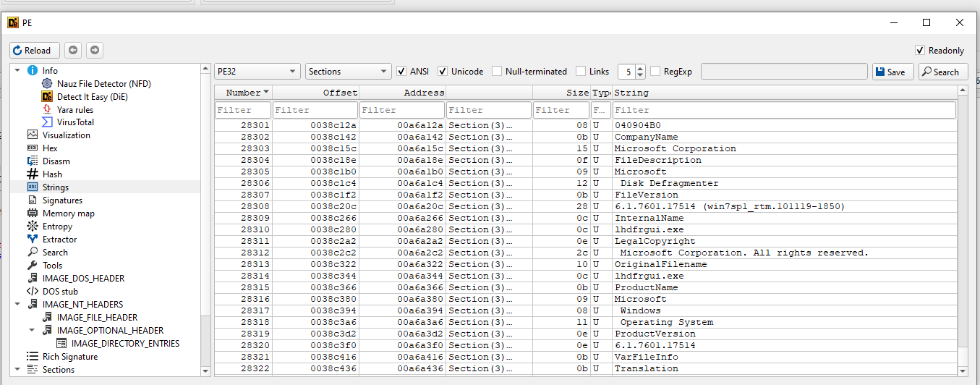The height and width of the screenshot is (385, 980).
Task: Open the Tools icon
Action: point(32,265)
